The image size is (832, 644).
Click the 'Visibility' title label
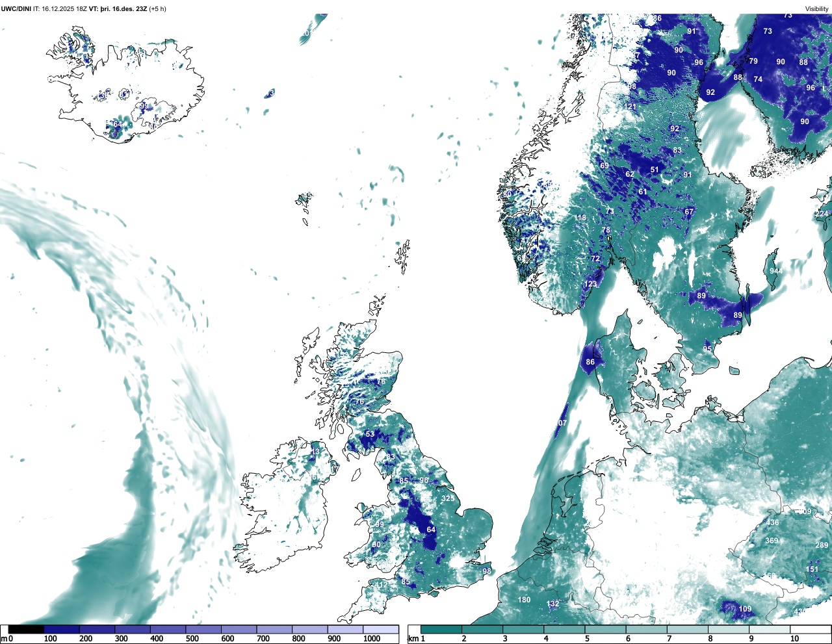816,9
